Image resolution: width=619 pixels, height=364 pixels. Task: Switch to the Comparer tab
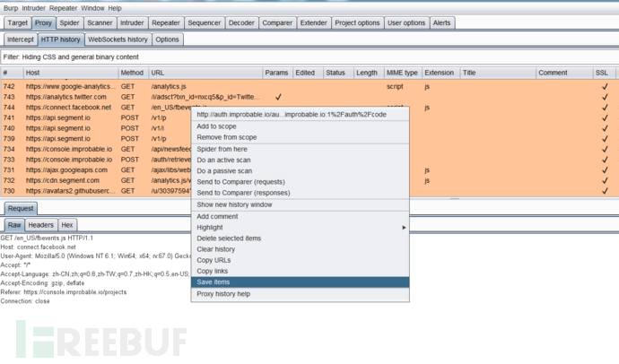(x=277, y=23)
